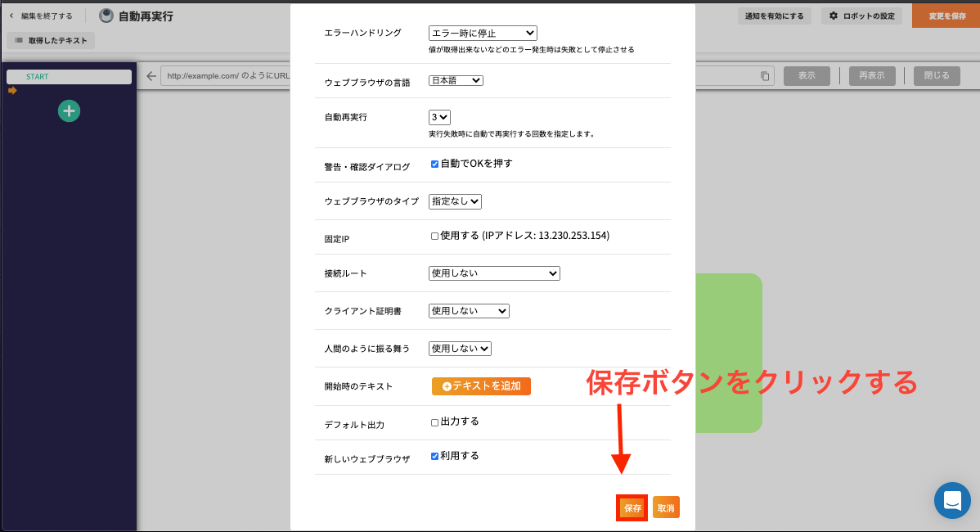Click the 表示 button
Viewport: 980px width, 532px height.
807,75
